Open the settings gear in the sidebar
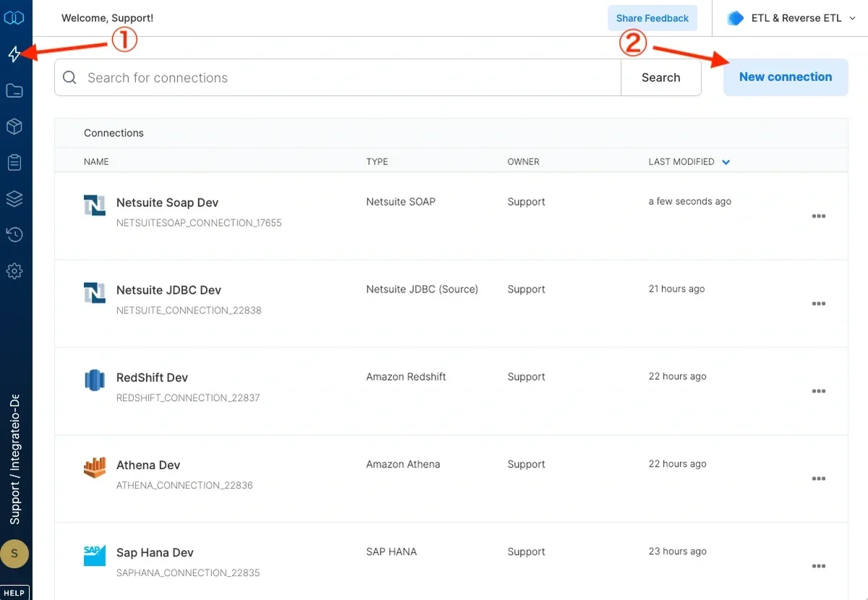The image size is (868, 600). tap(15, 271)
